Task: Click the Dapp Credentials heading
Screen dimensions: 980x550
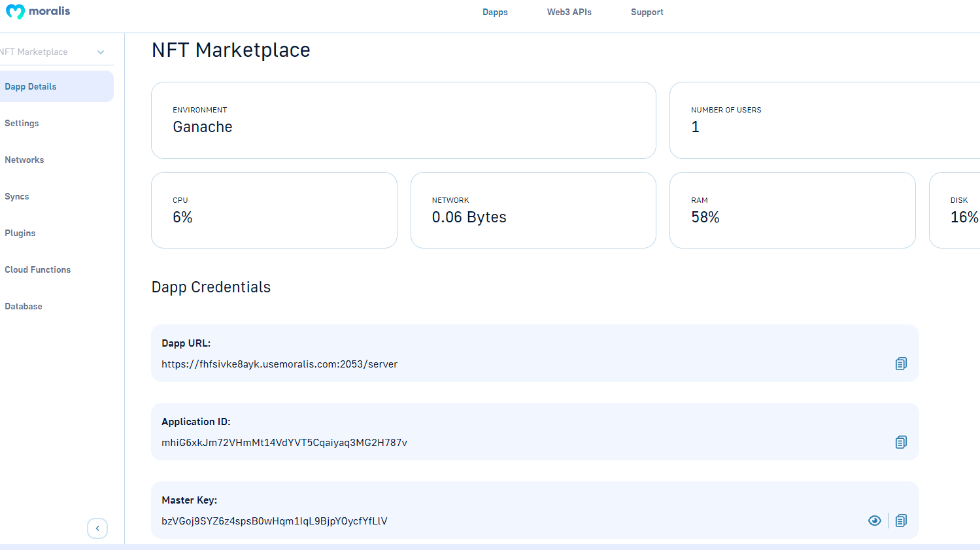Action: [211, 287]
